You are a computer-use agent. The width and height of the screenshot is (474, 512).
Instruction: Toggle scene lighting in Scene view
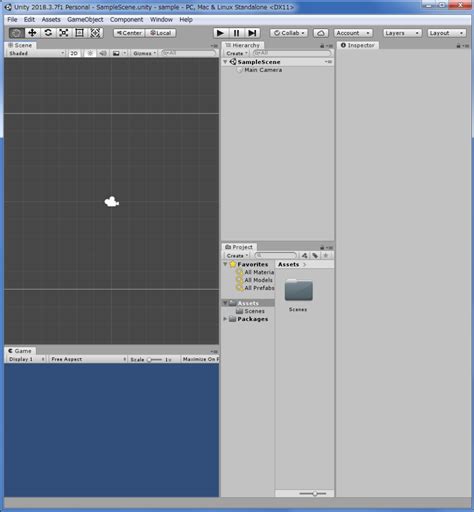(x=90, y=53)
